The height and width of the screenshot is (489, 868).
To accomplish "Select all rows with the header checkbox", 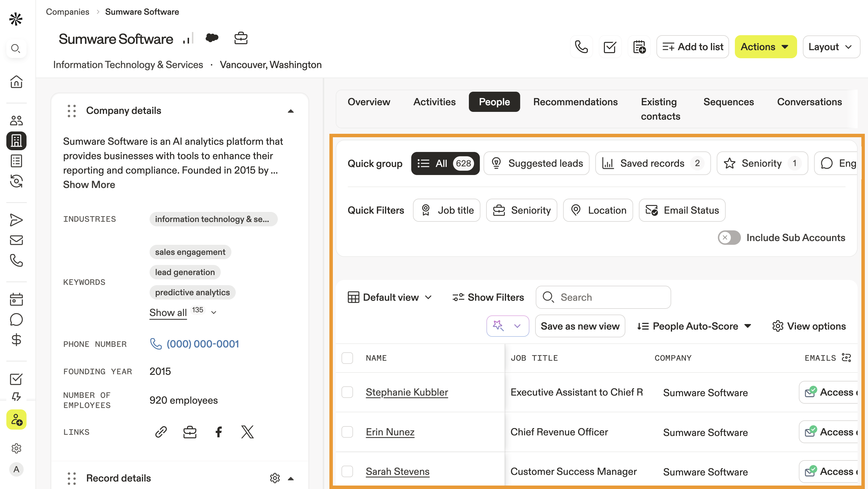I will tap(347, 358).
